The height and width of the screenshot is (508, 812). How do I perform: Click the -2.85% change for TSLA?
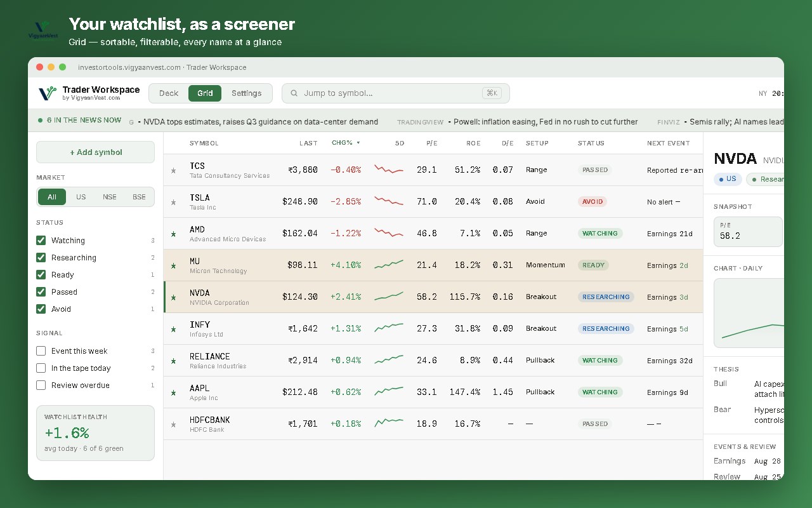pyautogui.click(x=346, y=202)
